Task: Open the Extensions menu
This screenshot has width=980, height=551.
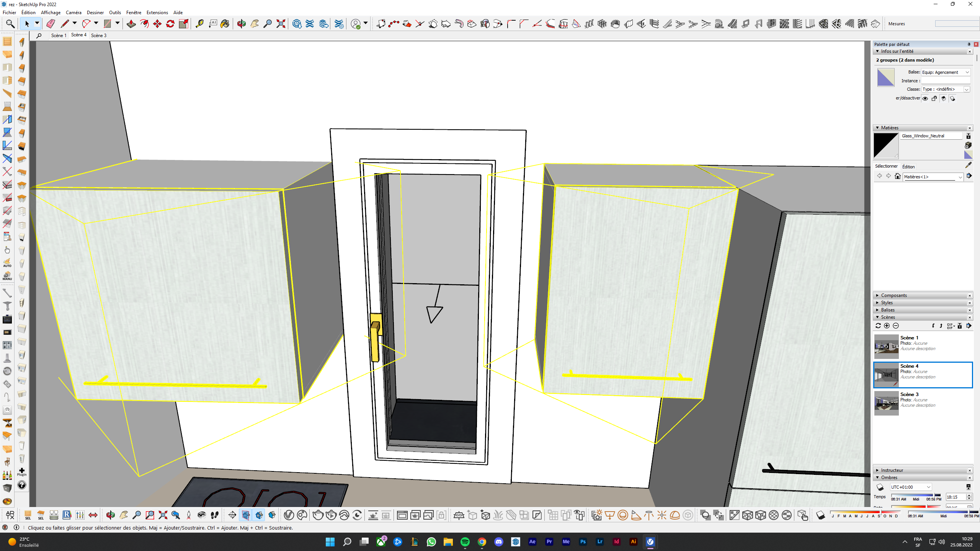Action: tap(157, 13)
